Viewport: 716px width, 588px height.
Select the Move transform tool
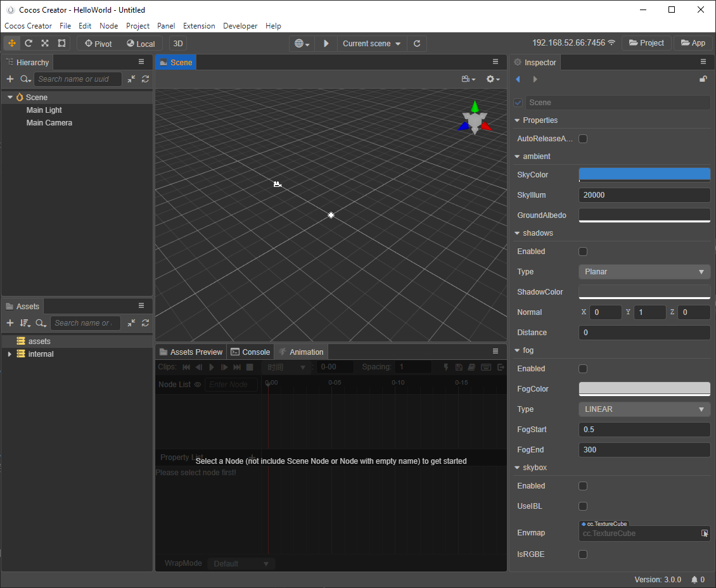coord(12,43)
